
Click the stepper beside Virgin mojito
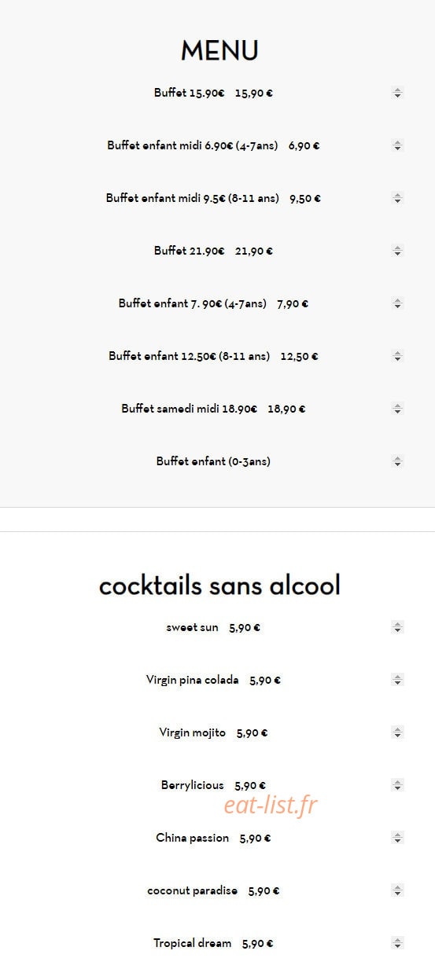coord(397,732)
